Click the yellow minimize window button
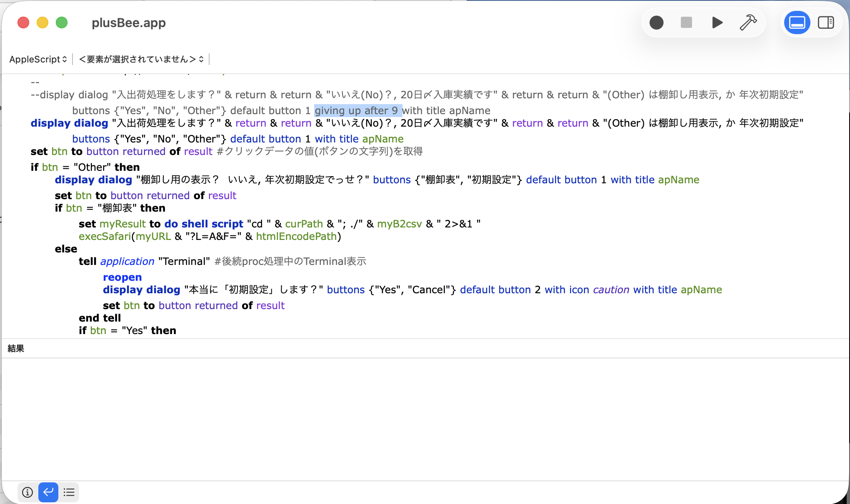Viewport: 850px width, 504px height. pyautogui.click(x=42, y=22)
